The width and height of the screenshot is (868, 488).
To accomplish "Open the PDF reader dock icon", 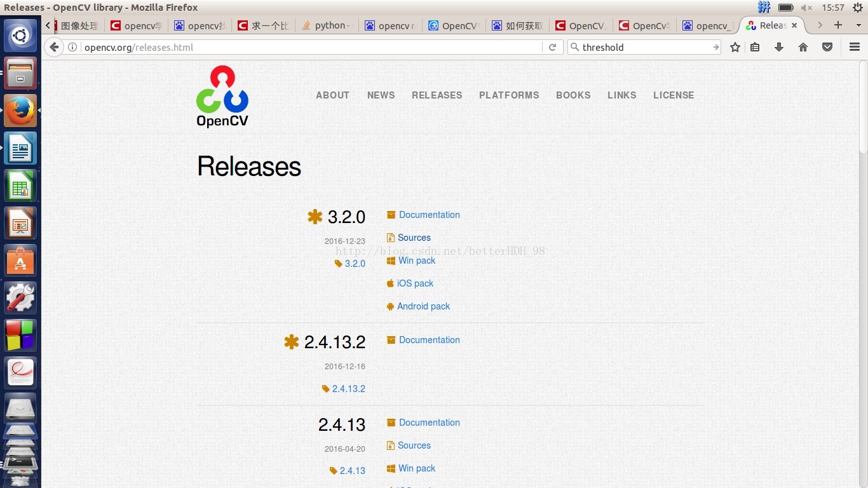I will tap(20, 373).
